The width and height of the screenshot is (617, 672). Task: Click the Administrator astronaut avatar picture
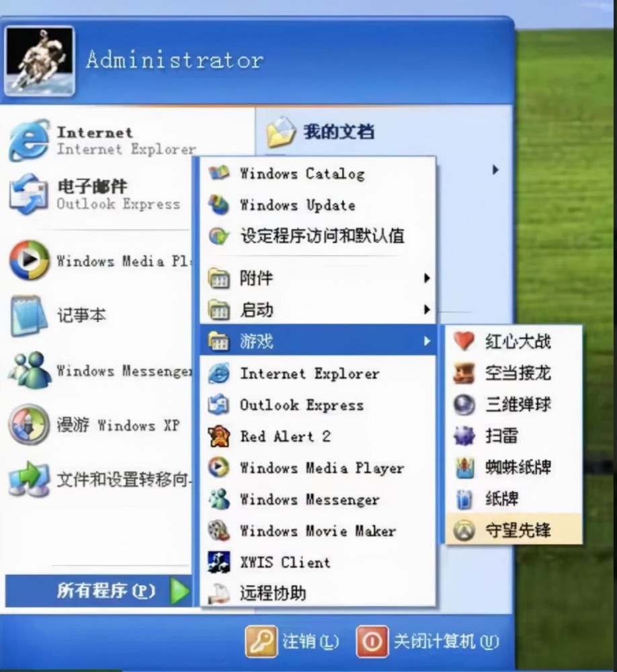[x=39, y=61]
